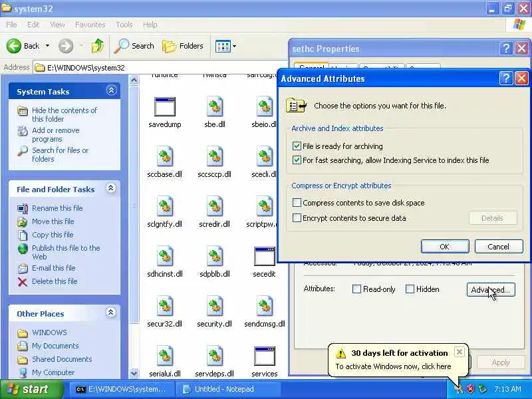The width and height of the screenshot is (532, 399).
Task: Open the Search pane from the toolbar
Action: (x=134, y=46)
